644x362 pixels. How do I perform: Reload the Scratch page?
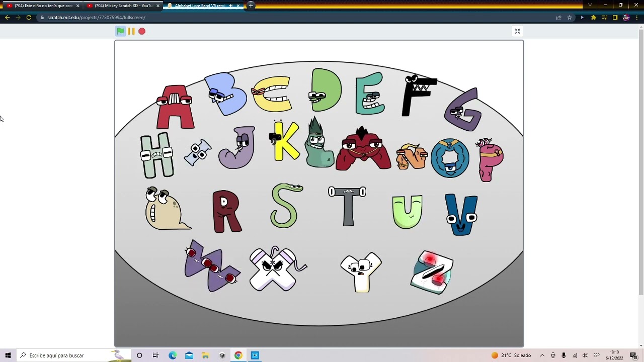(29, 17)
